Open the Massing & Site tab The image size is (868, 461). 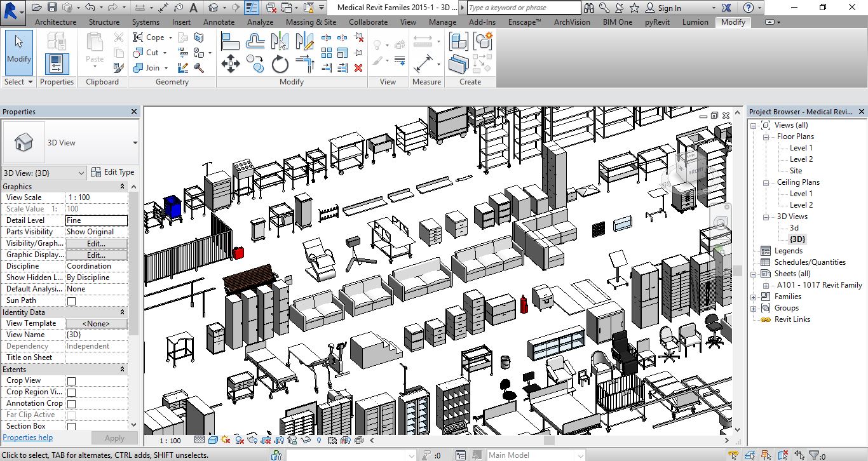(x=311, y=22)
